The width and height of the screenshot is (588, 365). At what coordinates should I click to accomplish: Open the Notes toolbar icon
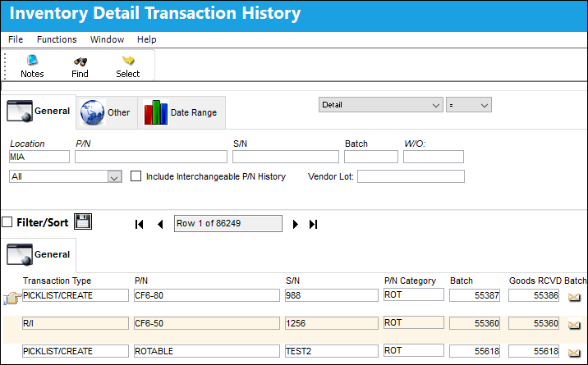[x=32, y=60]
